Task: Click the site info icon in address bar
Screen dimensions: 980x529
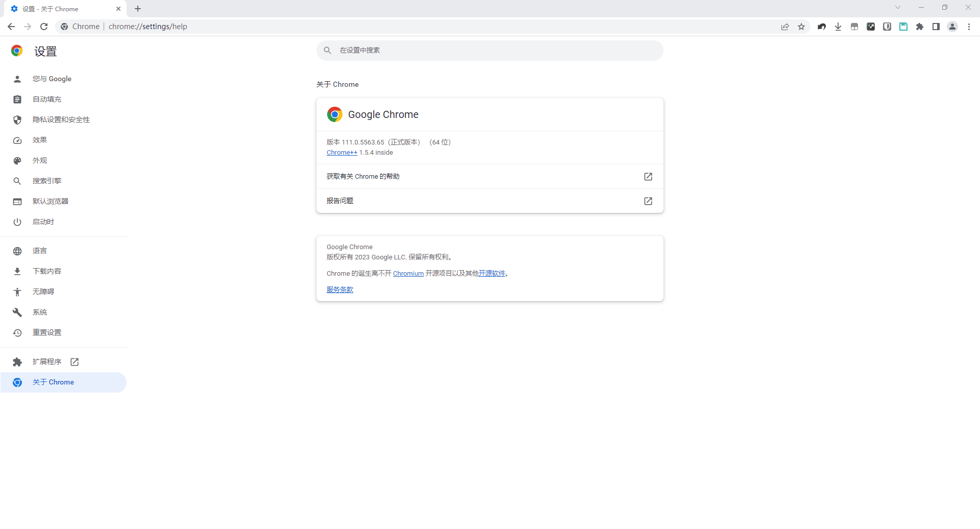Action: [64, 27]
